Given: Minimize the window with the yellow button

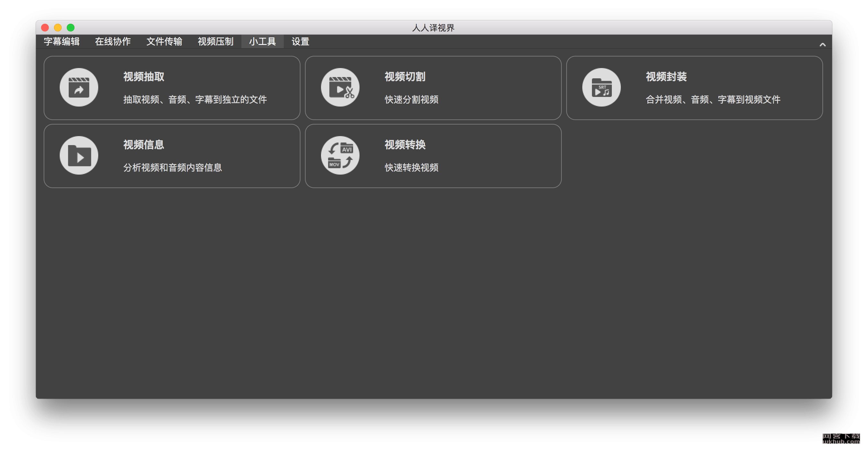Looking at the screenshot, I should tap(57, 28).
